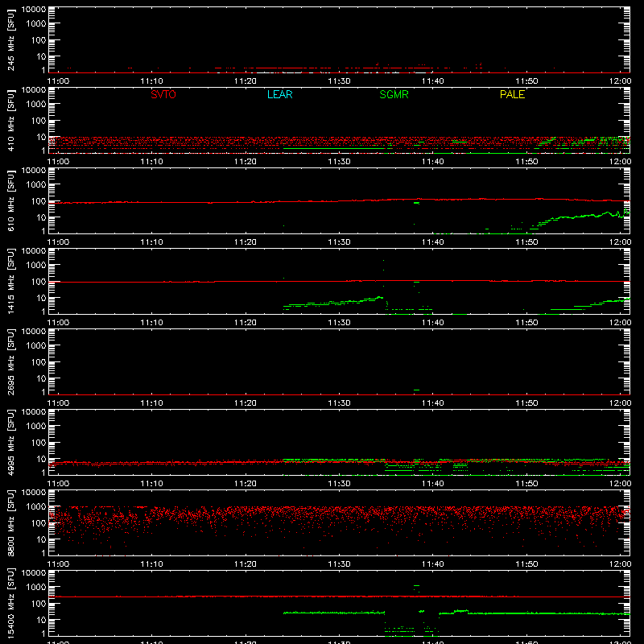Click 11:10 label under the 610 MHz panel
644x644 pixels.
151,242
